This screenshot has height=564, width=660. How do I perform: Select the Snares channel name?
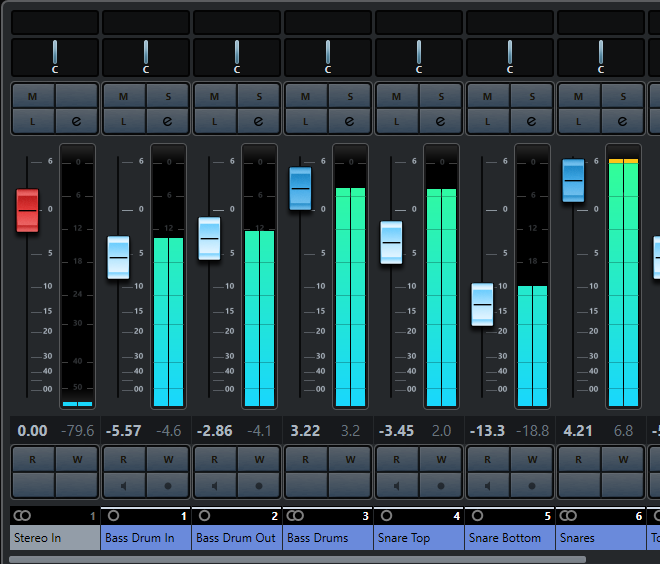coord(600,537)
